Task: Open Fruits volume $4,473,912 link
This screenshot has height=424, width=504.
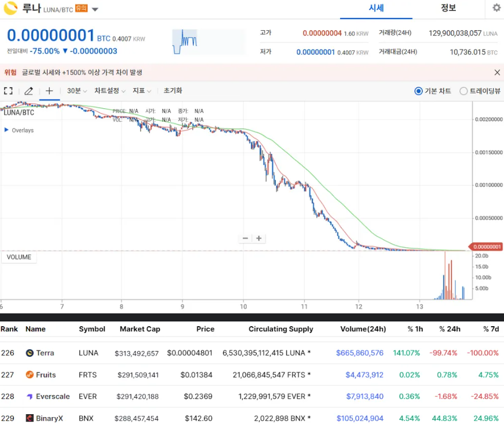Action: (364, 375)
